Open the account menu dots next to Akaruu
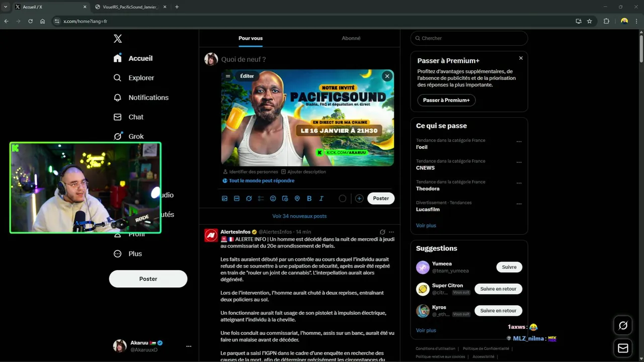The width and height of the screenshot is (644, 362). click(189, 346)
